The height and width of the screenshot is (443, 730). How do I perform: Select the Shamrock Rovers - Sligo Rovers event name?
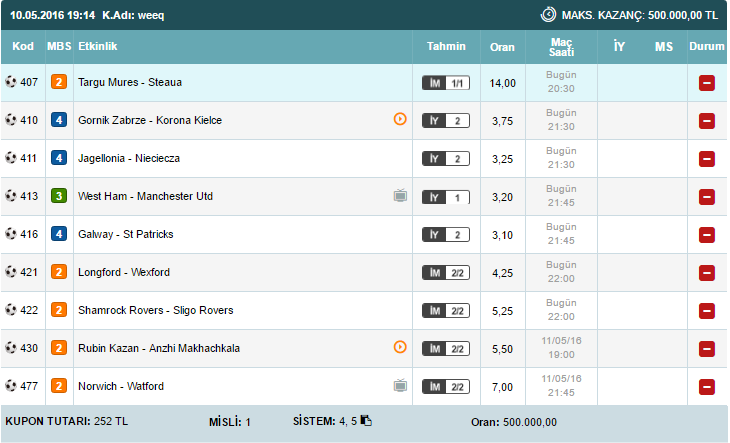click(155, 310)
